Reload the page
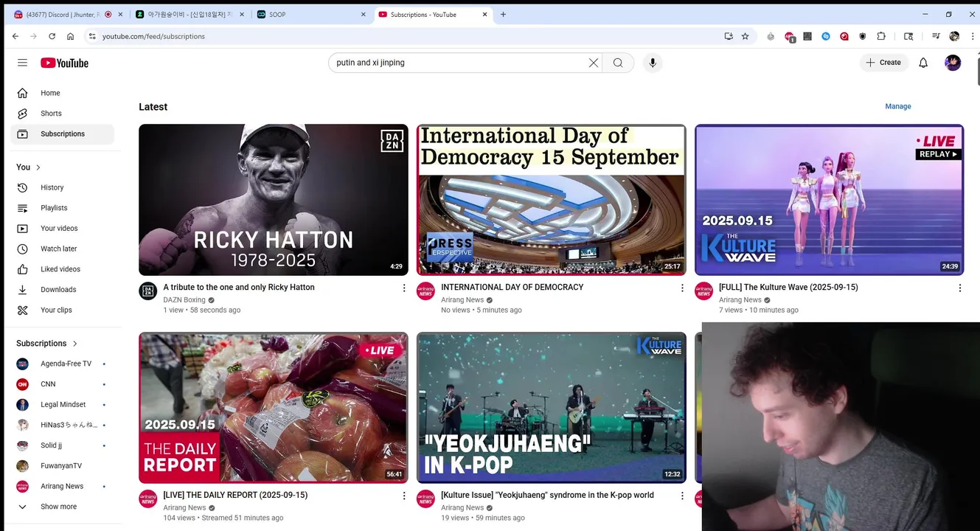Viewport: 980px width, 531px height. coord(52,36)
